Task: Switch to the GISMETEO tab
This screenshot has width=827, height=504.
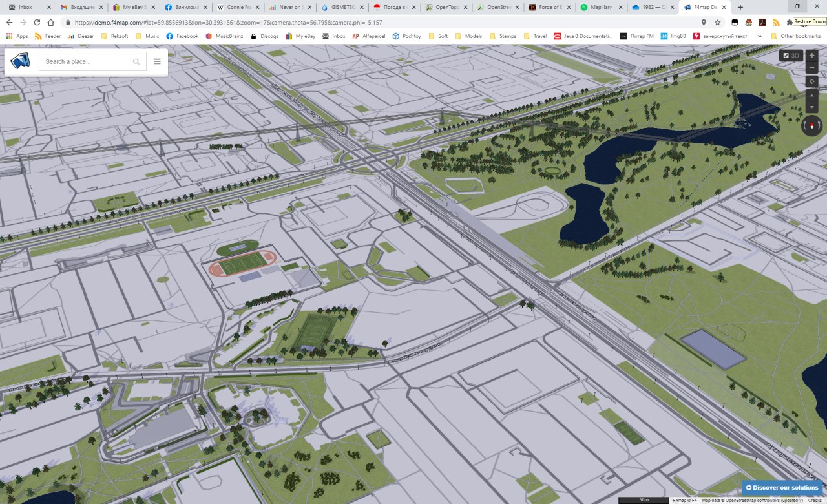Action: pos(342,7)
